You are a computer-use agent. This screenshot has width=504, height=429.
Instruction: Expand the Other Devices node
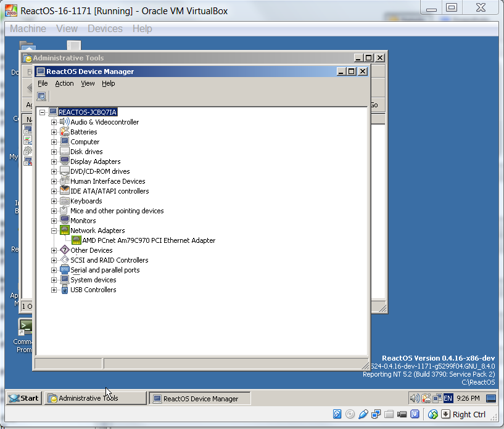coord(54,250)
